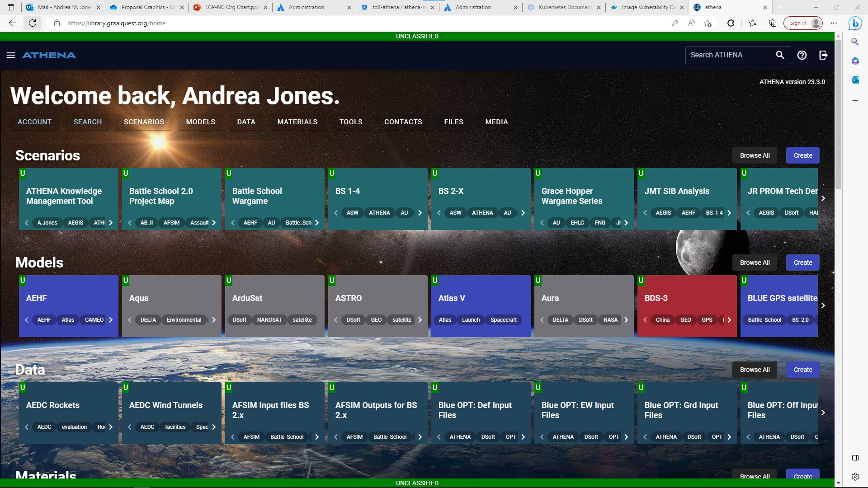
Task: Switch to Mail - Andrea M. Jones tab
Action: pyautogui.click(x=63, y=7)
